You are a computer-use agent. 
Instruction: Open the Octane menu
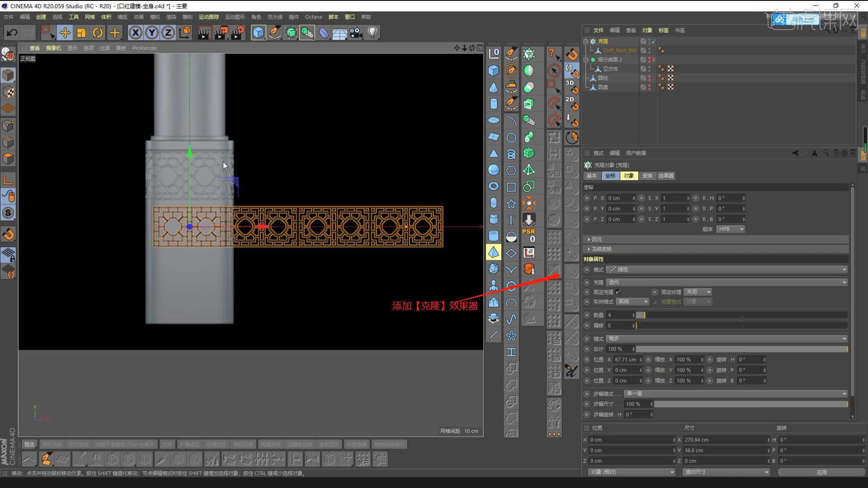[x=314, y=17]
